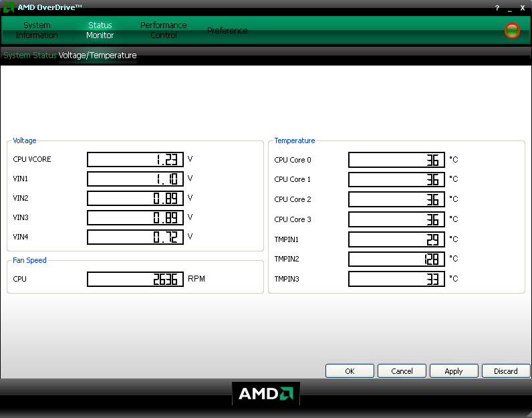Open the System Information menu

(x=37, y=30)
